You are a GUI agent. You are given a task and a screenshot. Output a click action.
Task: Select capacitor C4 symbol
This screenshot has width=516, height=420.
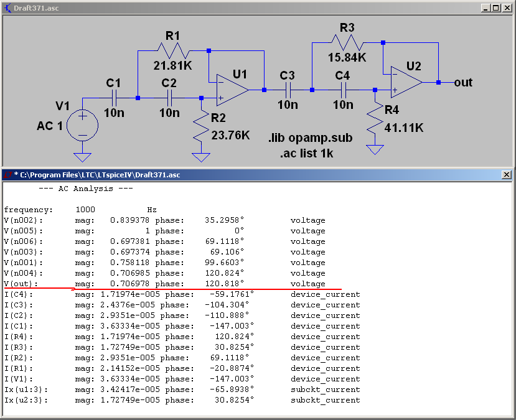344,90
